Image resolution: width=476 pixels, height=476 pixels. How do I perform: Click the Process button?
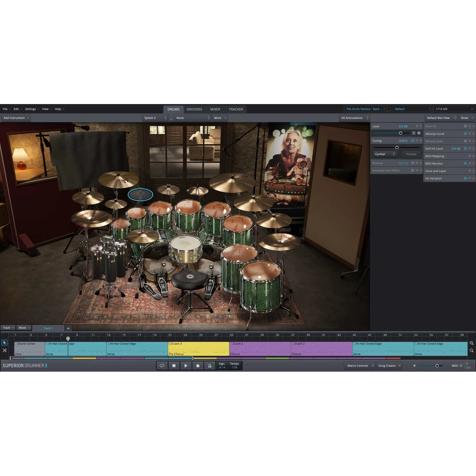411,154
